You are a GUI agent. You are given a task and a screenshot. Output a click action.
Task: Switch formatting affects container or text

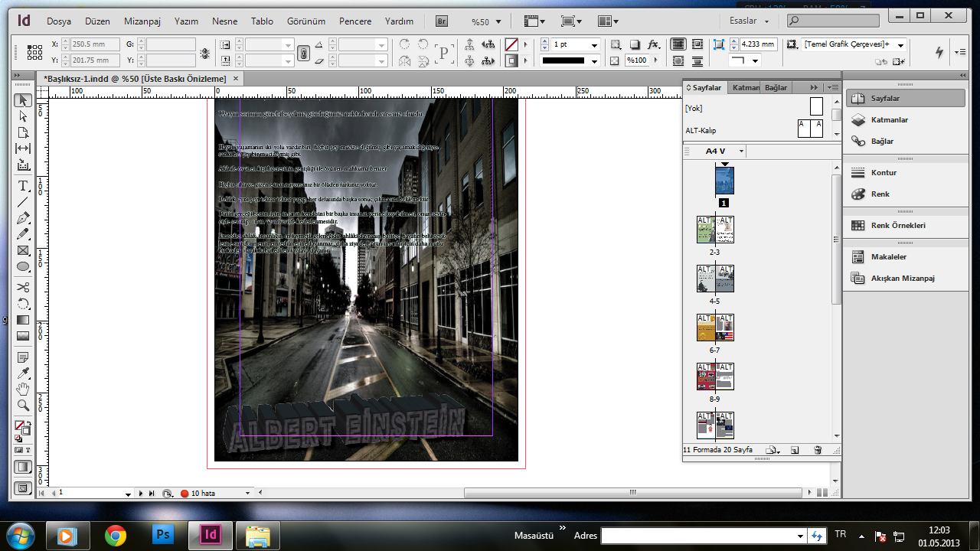point(23,451)
